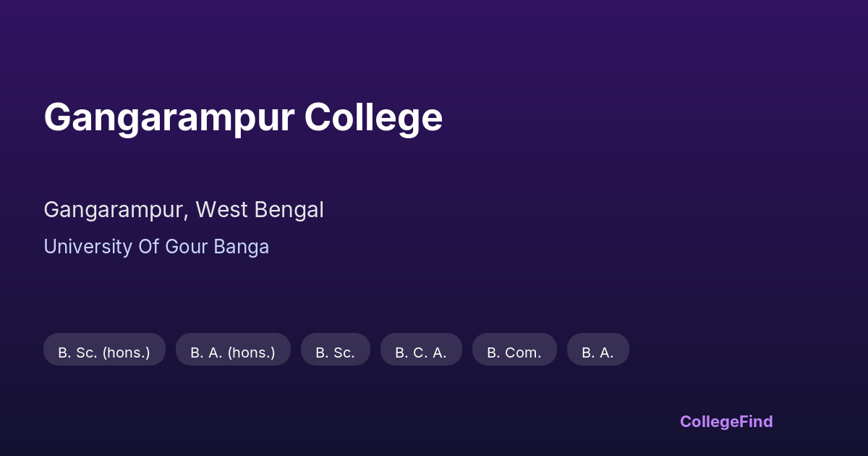
Task: Select the Gangarampur, West Bengal location text
Action: [x=184, y=210]
